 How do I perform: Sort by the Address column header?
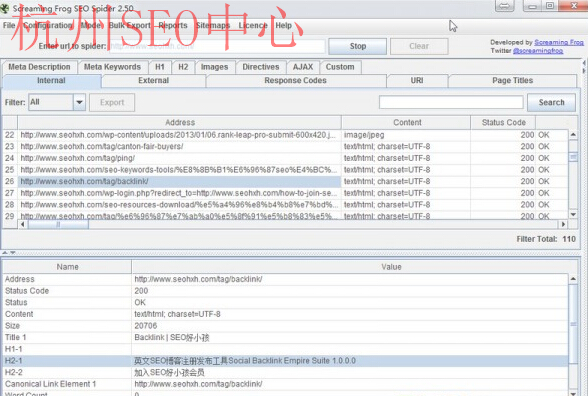pos(180,123)
